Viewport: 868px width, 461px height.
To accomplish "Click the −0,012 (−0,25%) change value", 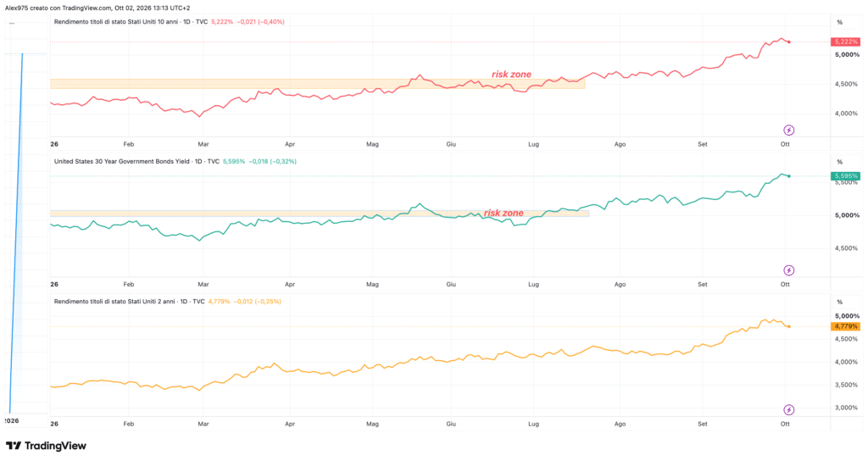I will point(257,302).
